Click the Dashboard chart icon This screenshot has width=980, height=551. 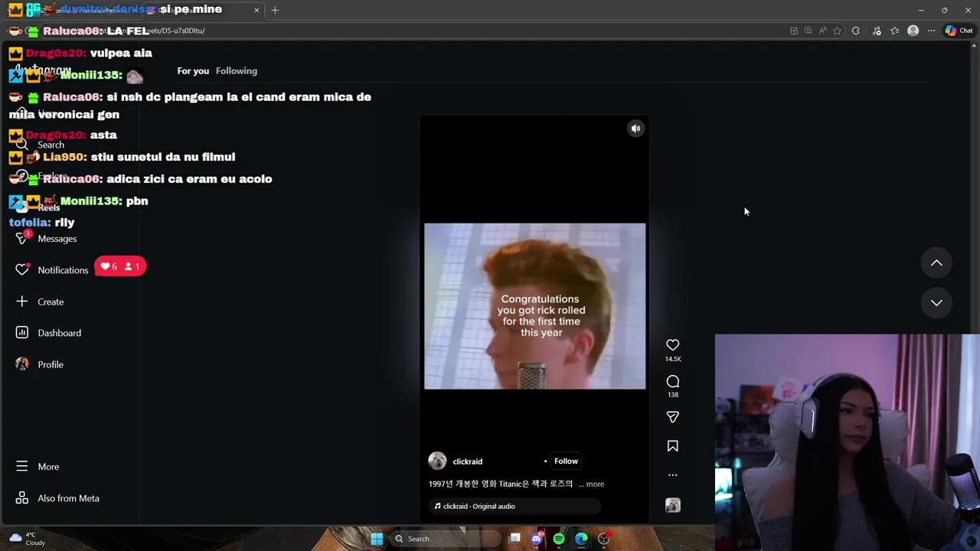pyautogui.click(x=22, y=333)
